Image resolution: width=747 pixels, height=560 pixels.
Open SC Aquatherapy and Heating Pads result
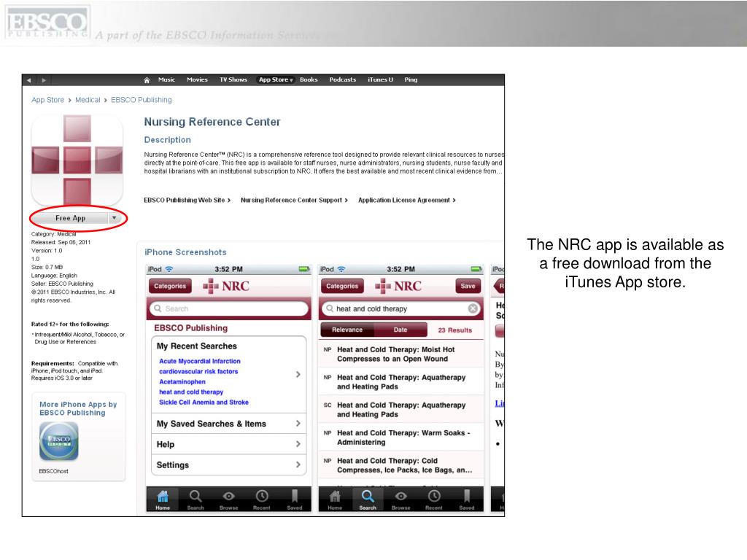click(x=400, y=410)
